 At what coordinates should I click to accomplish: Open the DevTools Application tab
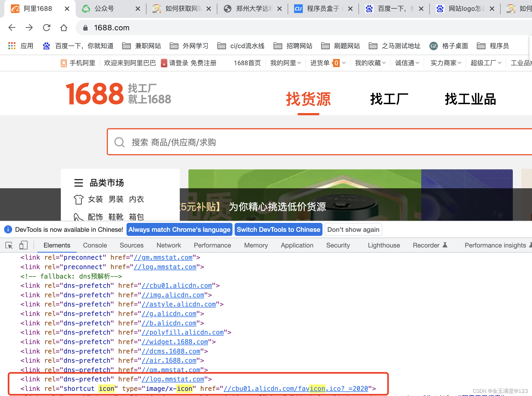coord(297,245)
